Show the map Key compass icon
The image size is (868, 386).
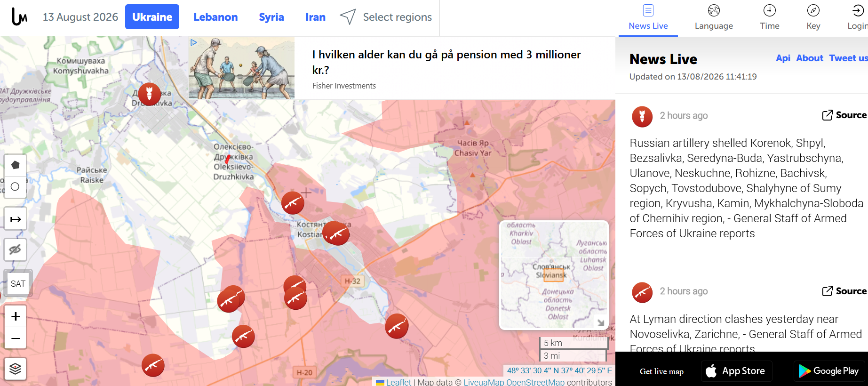coord(813,18)
